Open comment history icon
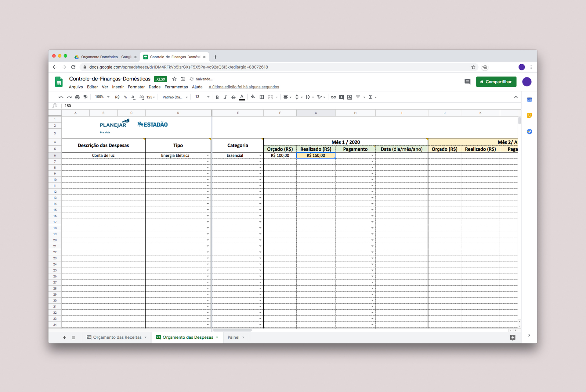This screenshot has width=586, height=392. tap(467, 82)
